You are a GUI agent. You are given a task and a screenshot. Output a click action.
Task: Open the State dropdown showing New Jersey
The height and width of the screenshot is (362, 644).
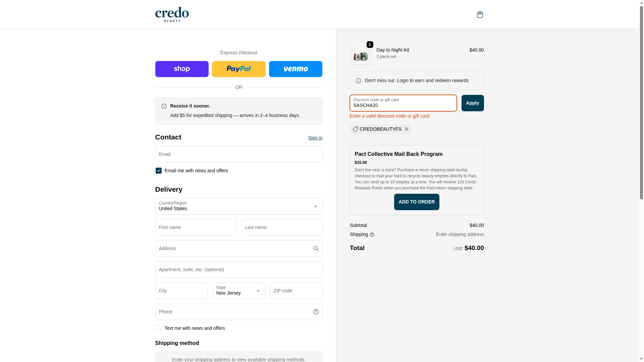(x=238, y=291)
